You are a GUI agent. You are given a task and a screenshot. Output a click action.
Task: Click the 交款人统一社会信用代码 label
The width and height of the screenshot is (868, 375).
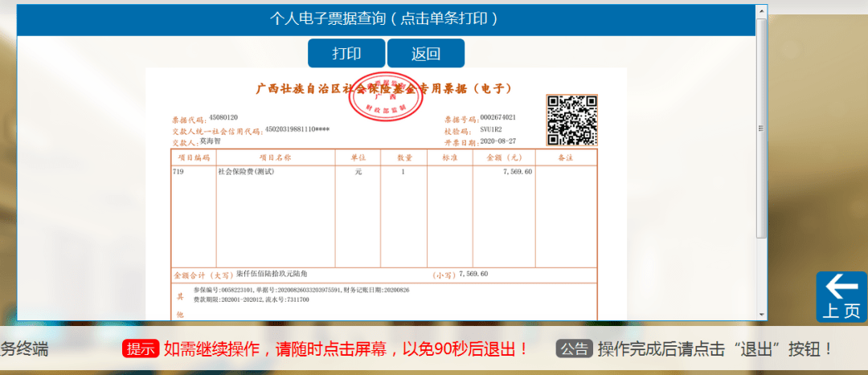tap(218, 131)
